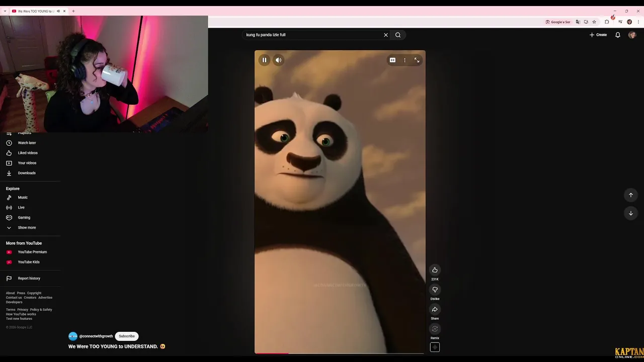This screenshot has height=362, width=644.
Task: Select the We Were TOO YOUNG browser tab
Action: [35, 11]
